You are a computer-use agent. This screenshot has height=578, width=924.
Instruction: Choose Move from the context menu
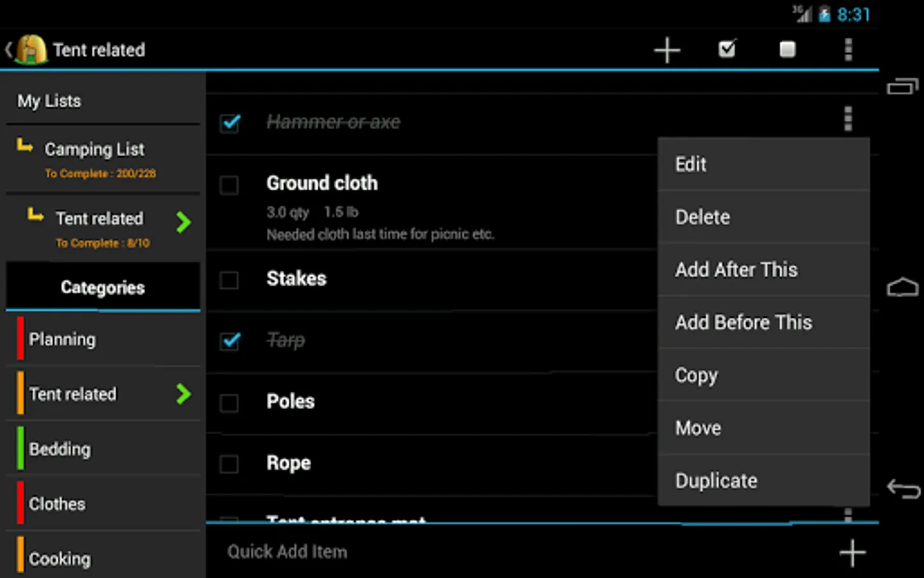coord(764,428)
